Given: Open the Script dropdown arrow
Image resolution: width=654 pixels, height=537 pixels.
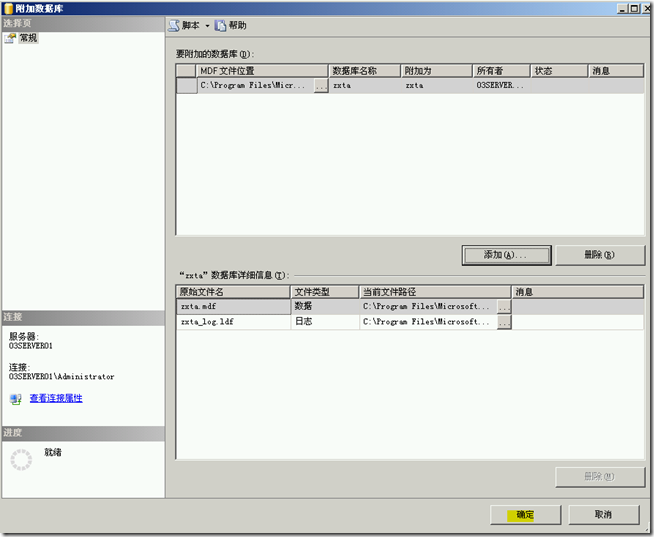Looking at the screenshot, I should (207, 26).
